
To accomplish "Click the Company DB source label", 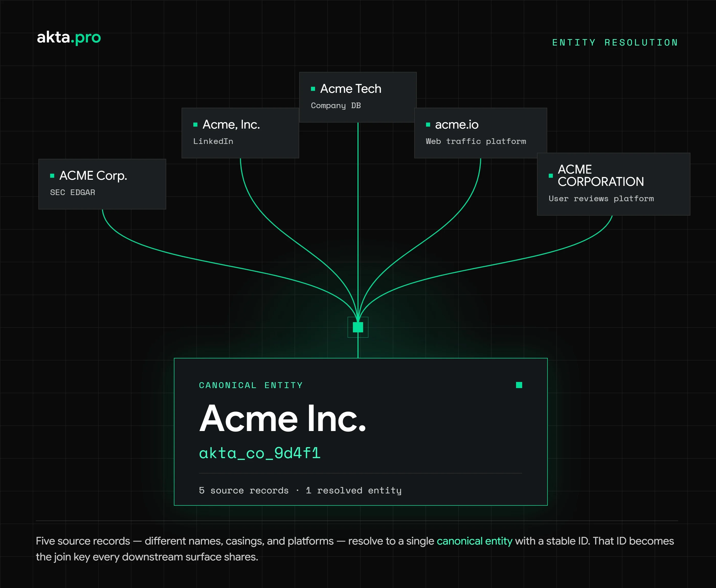I will pyautogui.click(x=336, y=106).
